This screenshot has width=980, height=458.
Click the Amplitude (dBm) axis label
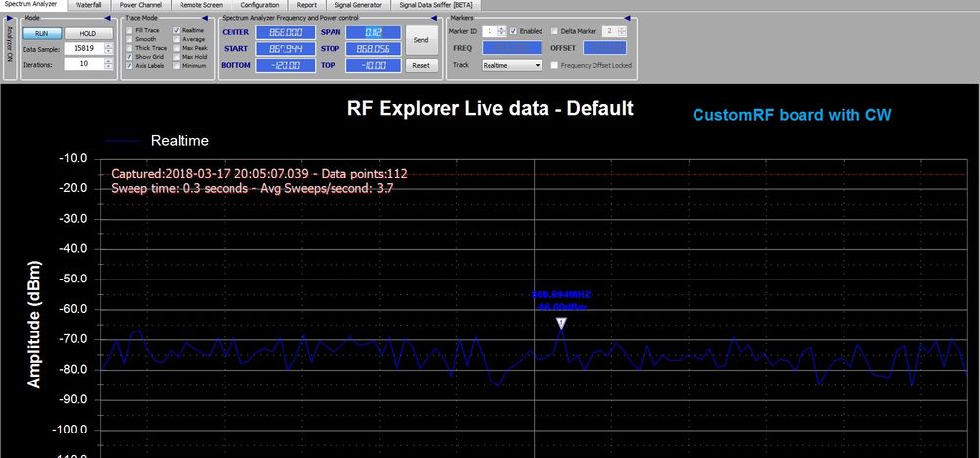pyautogui.click(x=34, y=325)
